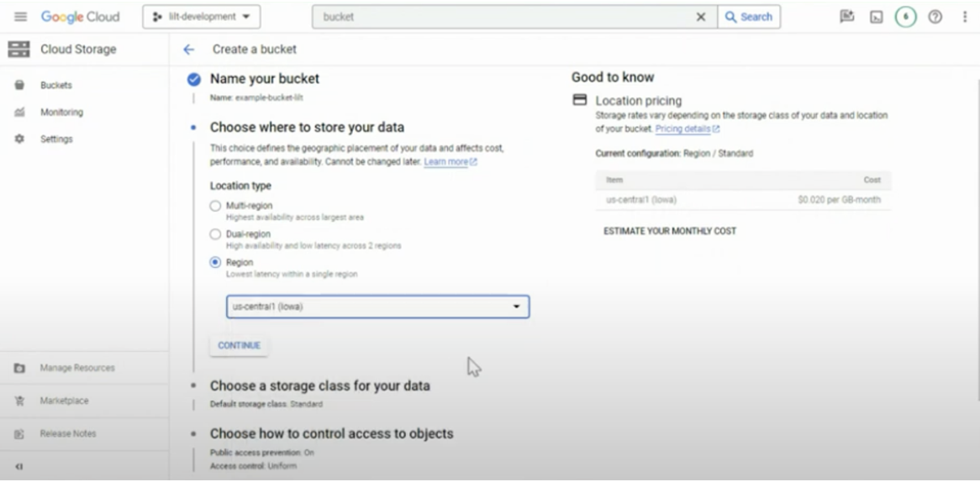Click the Manage Resources folder icon

pos(19,368)
